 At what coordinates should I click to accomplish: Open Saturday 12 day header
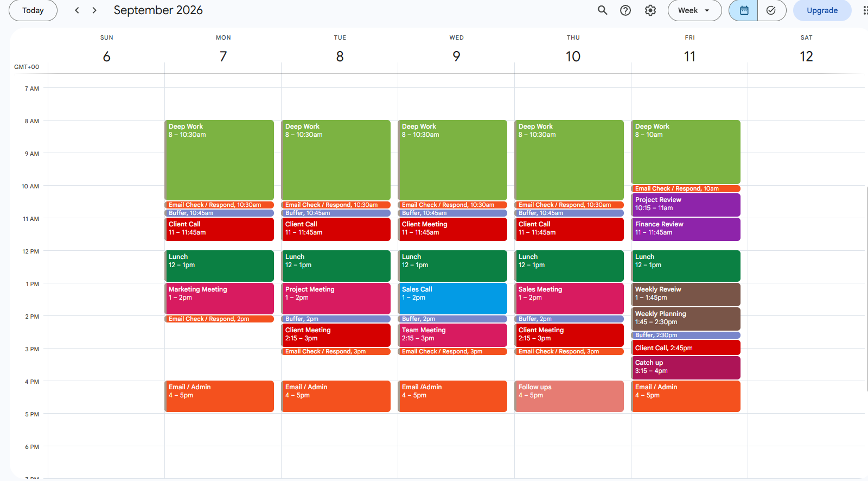point(806,56)
